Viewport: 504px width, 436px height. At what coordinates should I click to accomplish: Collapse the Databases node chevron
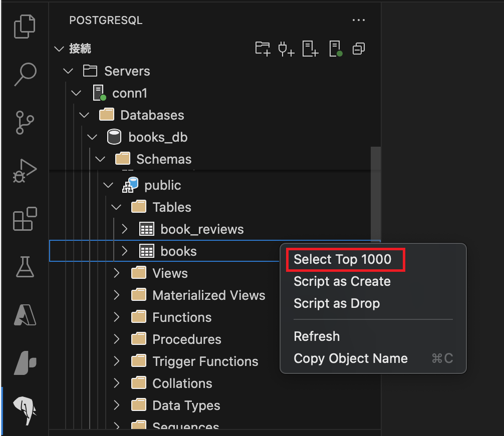[84, 115]
